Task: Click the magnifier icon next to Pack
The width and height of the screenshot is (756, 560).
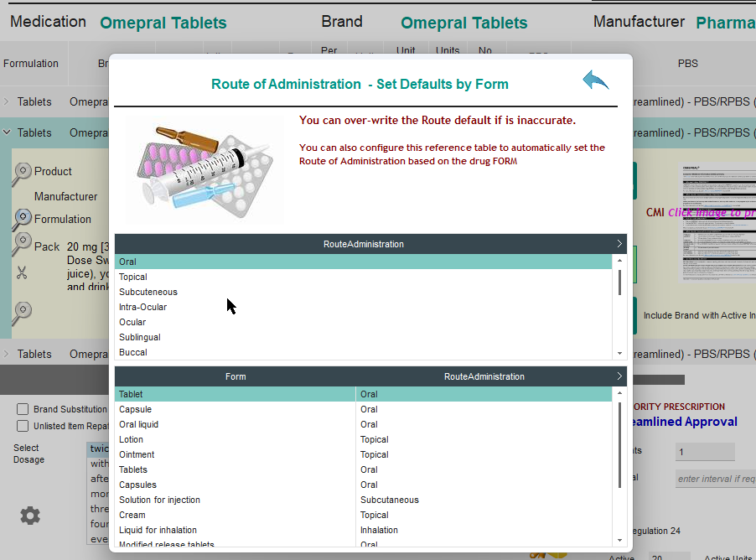Action: coord(21,244)
